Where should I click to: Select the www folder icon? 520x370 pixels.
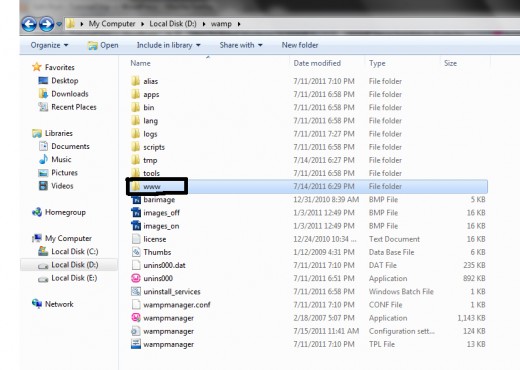(135, 186)
